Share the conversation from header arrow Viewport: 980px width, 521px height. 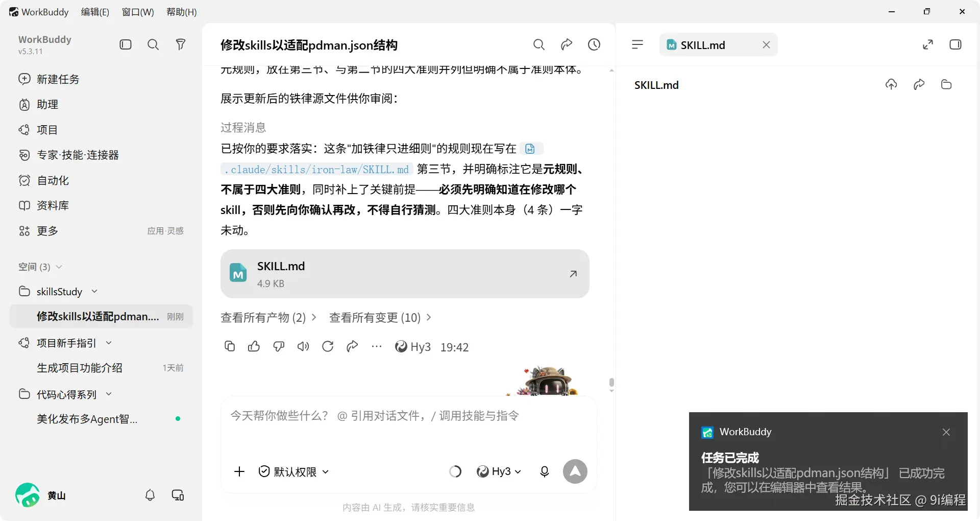point(567,44)
